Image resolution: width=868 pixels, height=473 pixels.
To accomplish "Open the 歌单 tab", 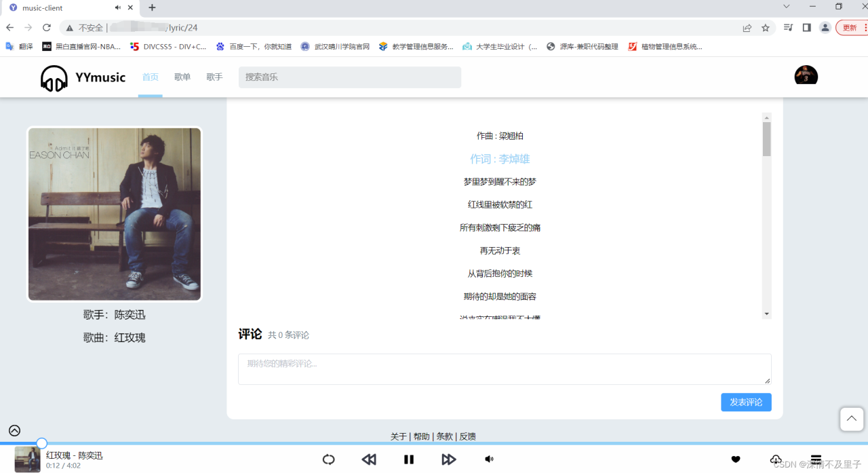I will [182, 77].
